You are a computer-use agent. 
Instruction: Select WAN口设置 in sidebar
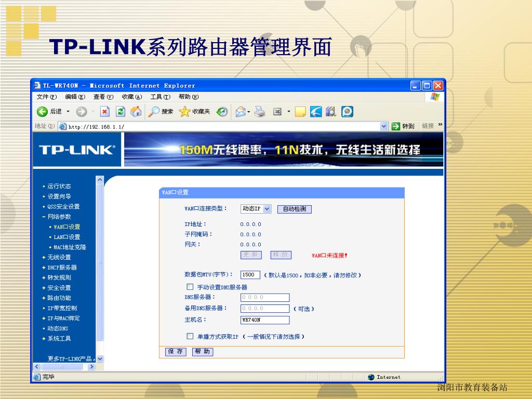[67, 227]
